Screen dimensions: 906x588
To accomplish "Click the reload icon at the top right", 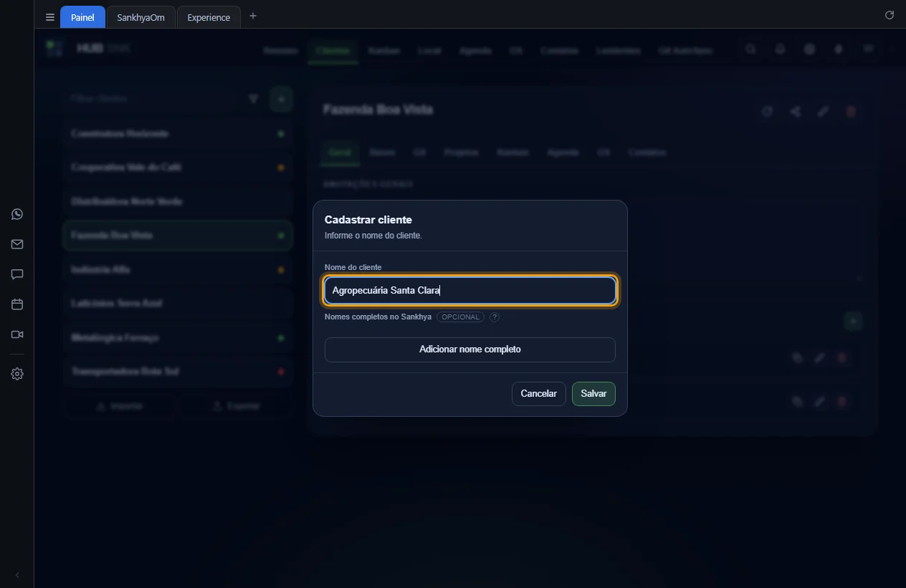I will click(x=890, y=15).
